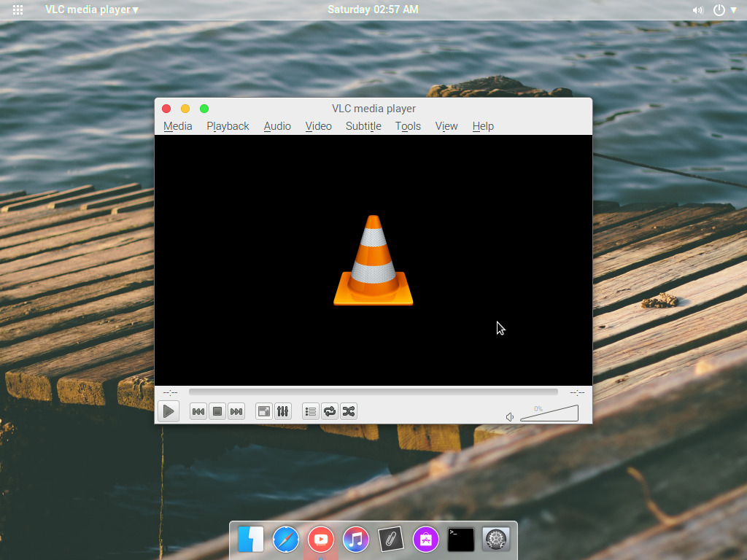Viewport: 747px width, 560px height.
Task: Click the playback seek bar
Action: 373,392
